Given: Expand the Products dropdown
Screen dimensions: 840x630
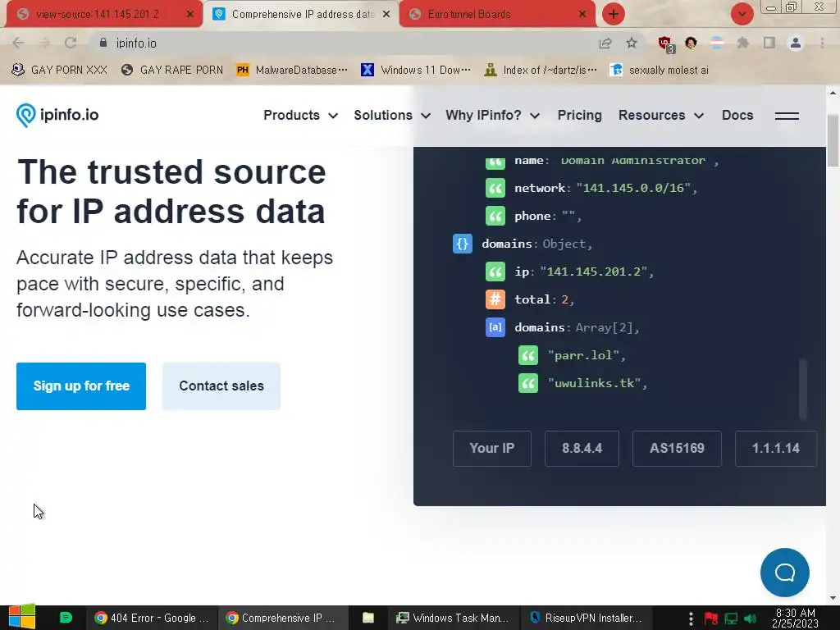Looking at the screenshot, I should point(300,115).
